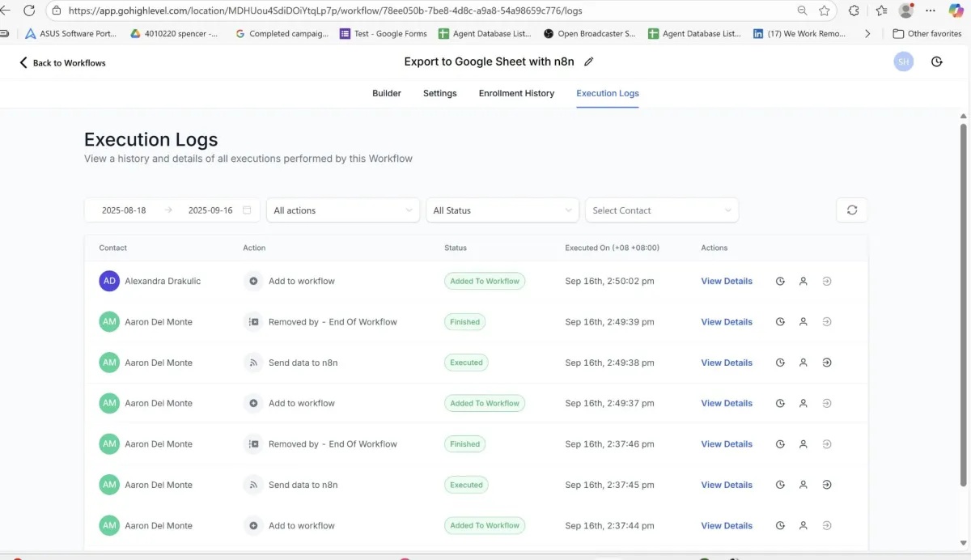Image resolution: width=971 pixels, height=560 pixels.
Task: Open contact profile icon for Alexandra Drakulic
Action: click(804, 282)
